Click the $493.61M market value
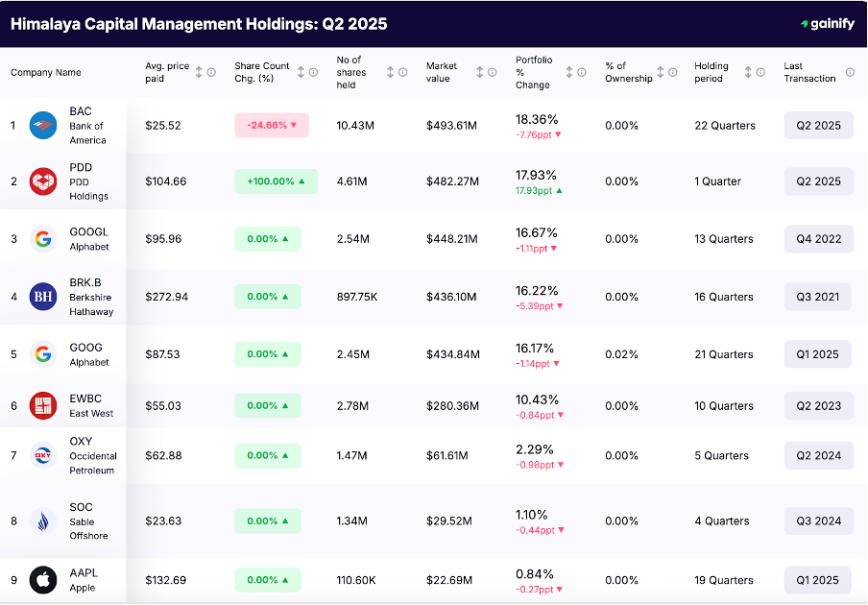The height and width of the screenshot is (605, 868). (x=451, y=126)
